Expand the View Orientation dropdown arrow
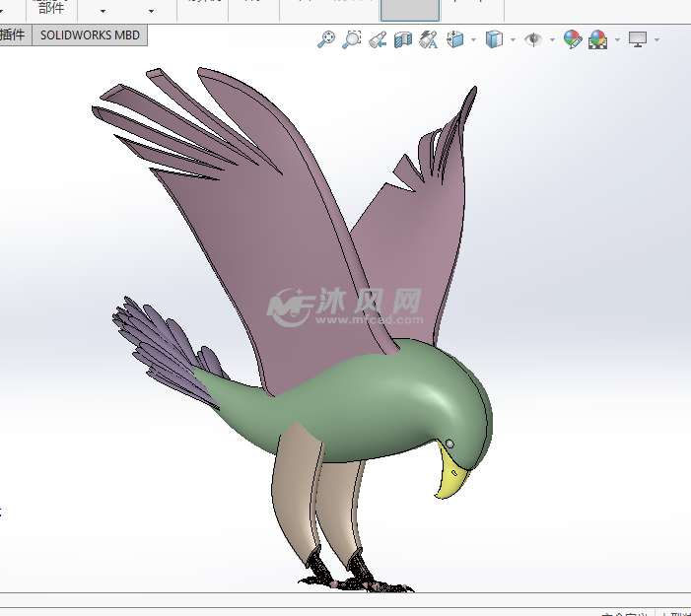The width and height of the screenshot is (691, 616). click(473, 39)
